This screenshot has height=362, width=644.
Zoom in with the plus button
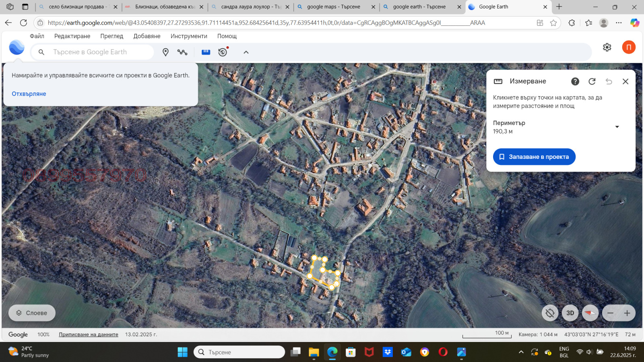tap(627, 313)
